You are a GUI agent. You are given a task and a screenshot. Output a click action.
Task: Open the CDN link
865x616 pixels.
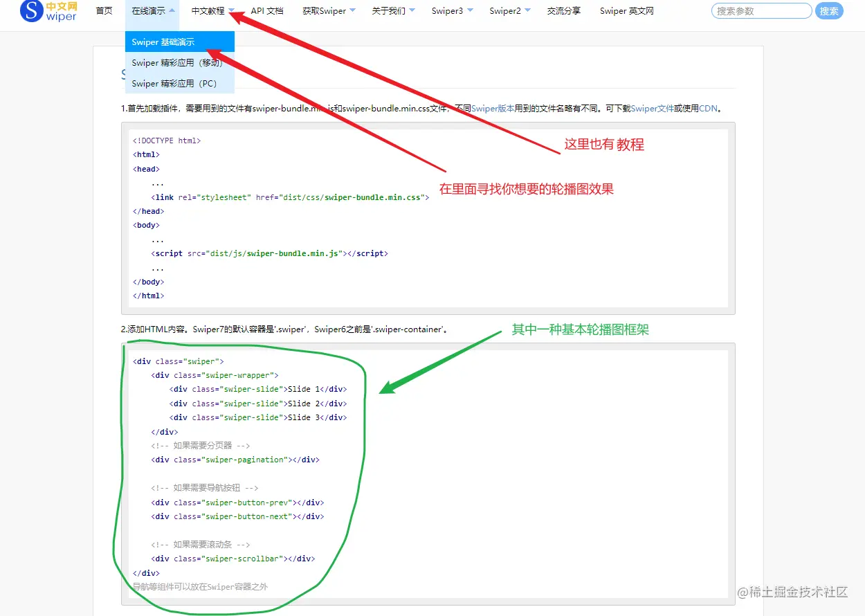coord(708,109)
